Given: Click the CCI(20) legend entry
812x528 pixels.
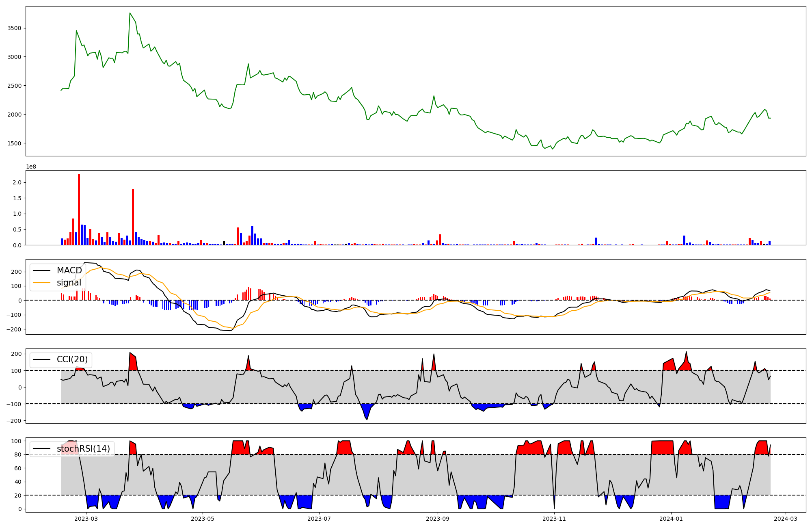Looking at the screenshot, I should coord(72,359).
